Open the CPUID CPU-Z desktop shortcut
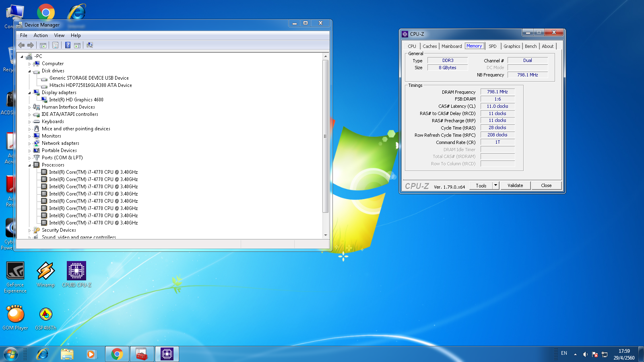Image resolution: width=644 pixels, height=362 pixels. point(76,274)
